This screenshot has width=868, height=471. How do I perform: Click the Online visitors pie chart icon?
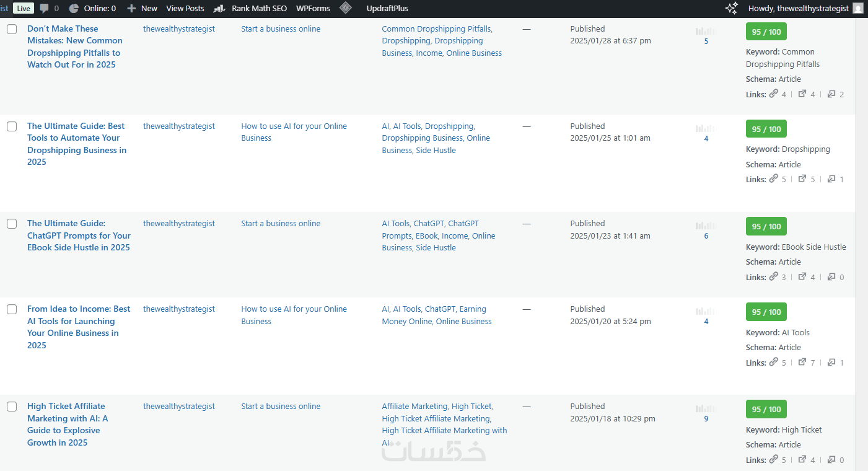point(74,9)
